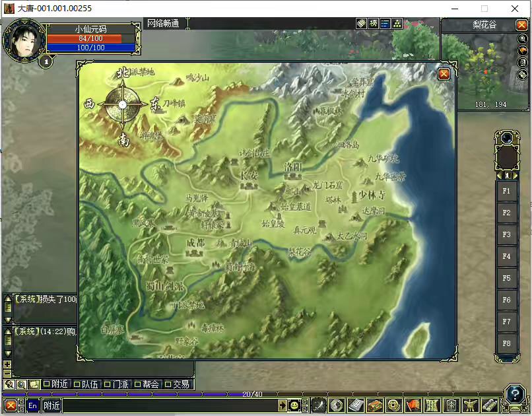Screen dimensions: 532x416
Task: Click the chat text input field
Action: [170, 405]
